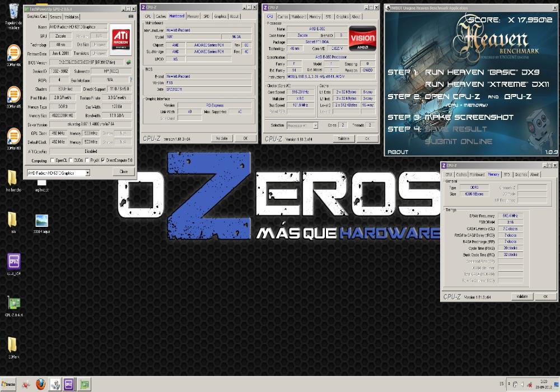This screenshot has width=560, height=392.
Task: Open About in the Heaven benchmark app
Action: (x=398, y=152)
